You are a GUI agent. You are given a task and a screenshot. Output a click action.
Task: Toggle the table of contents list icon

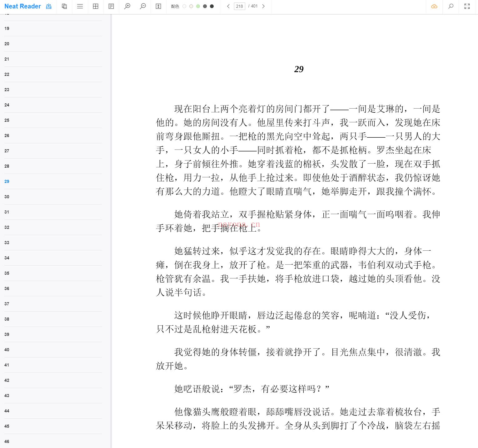click(80, 6)
